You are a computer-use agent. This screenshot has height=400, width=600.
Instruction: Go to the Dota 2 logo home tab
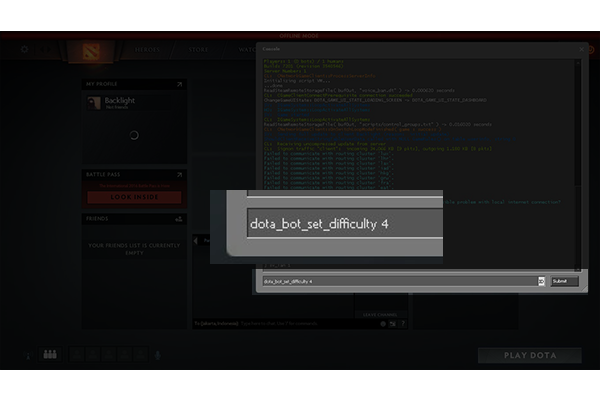(x=91, y=52)
